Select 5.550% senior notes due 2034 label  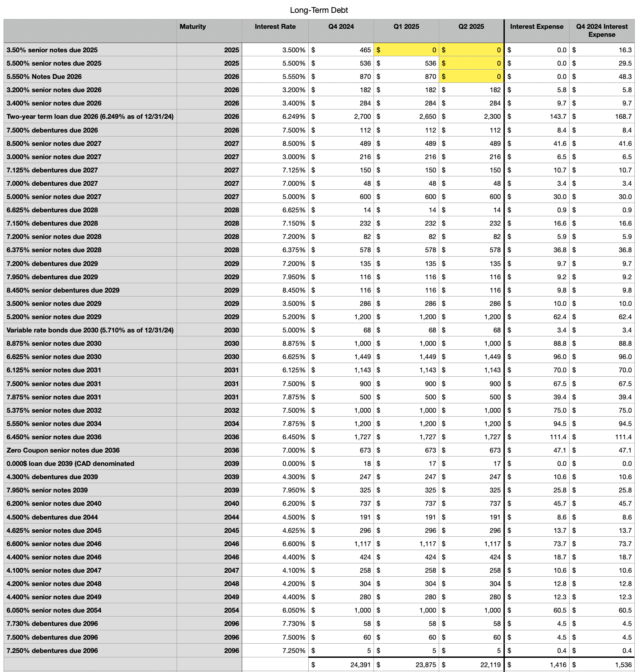[54, 424]
